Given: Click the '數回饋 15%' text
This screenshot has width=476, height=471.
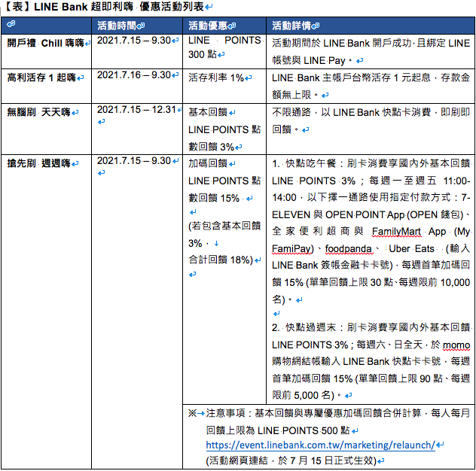Looking at the screenshot, I should (x=214, y=198).
